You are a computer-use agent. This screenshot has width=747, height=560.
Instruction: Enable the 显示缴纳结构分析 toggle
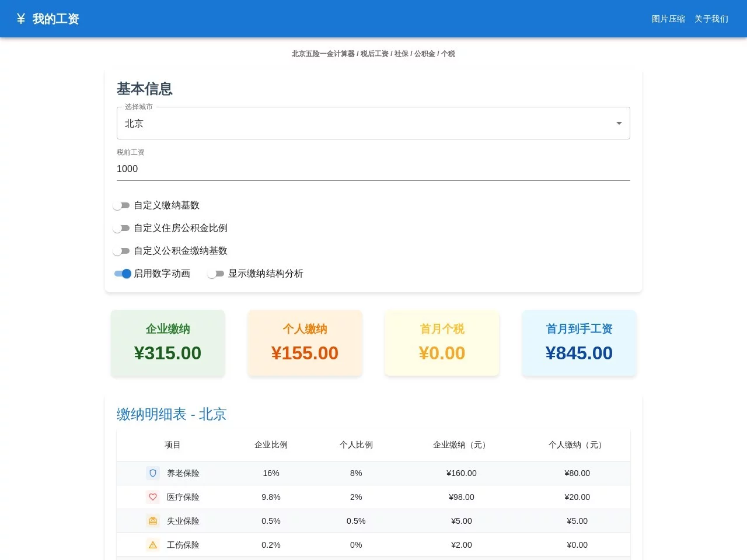point(215,274)
